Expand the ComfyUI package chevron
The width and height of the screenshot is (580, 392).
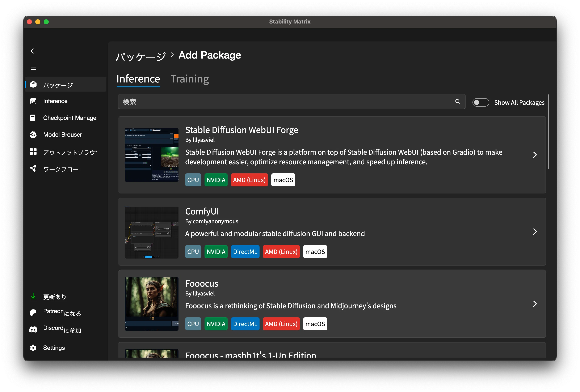click(535, 232)
